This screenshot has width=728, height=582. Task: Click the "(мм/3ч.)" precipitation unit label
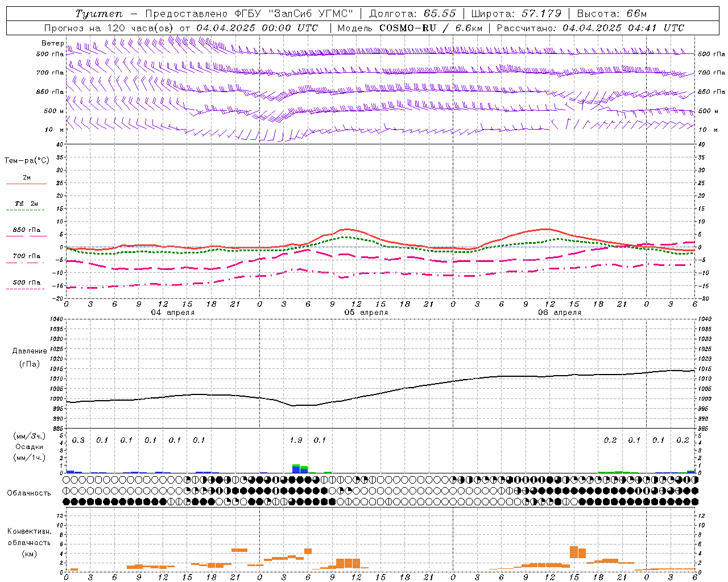click(x=30, y=436)
